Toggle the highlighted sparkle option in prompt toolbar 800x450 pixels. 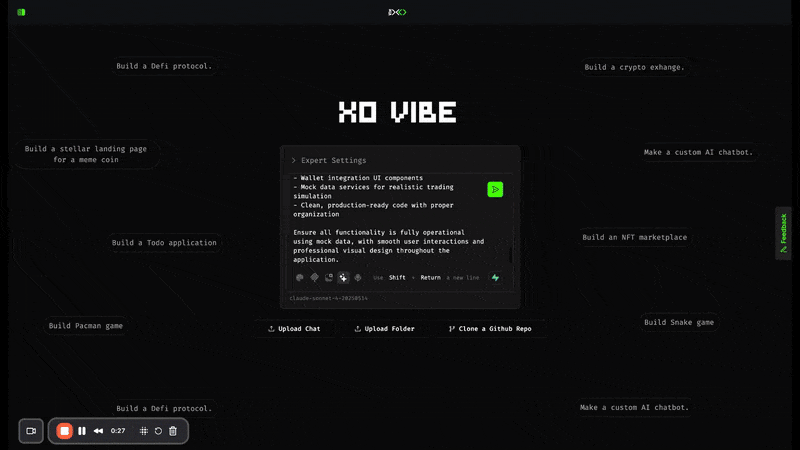tap(343, 278)
